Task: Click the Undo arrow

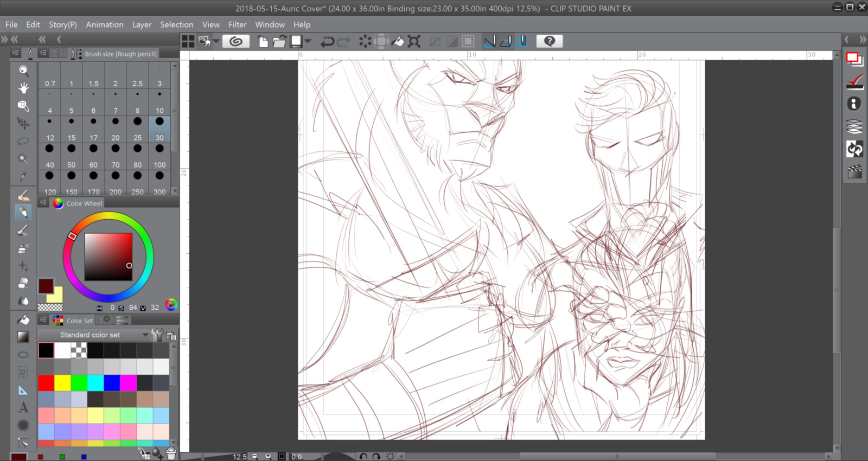Action: click(327, 41)
